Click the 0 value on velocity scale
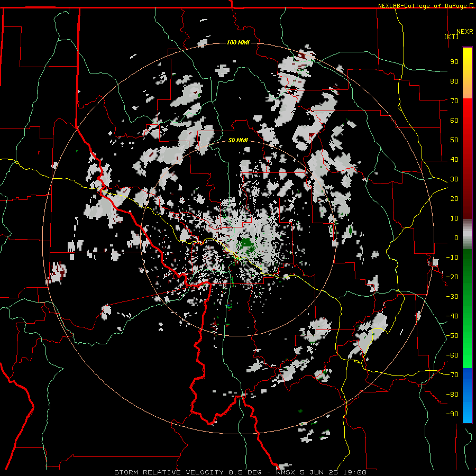The height and width of the screenshot is (476, 476). [x=456, y=238]
